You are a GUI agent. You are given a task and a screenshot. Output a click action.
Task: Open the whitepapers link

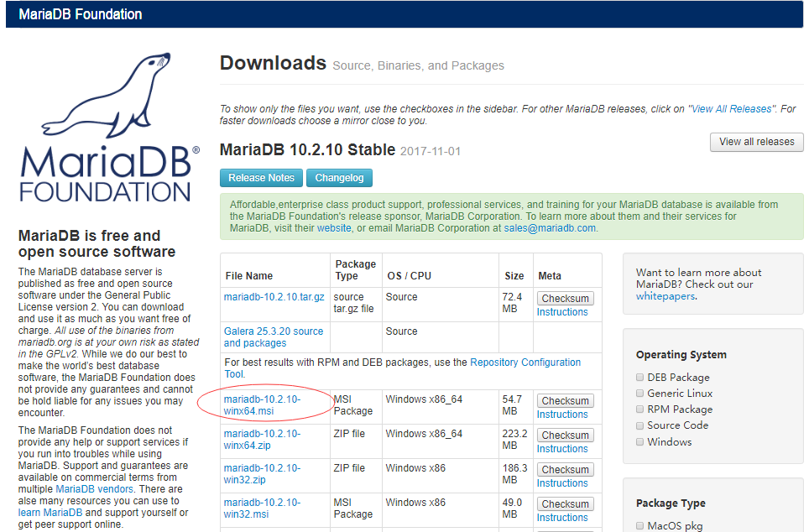pos(665,296)
